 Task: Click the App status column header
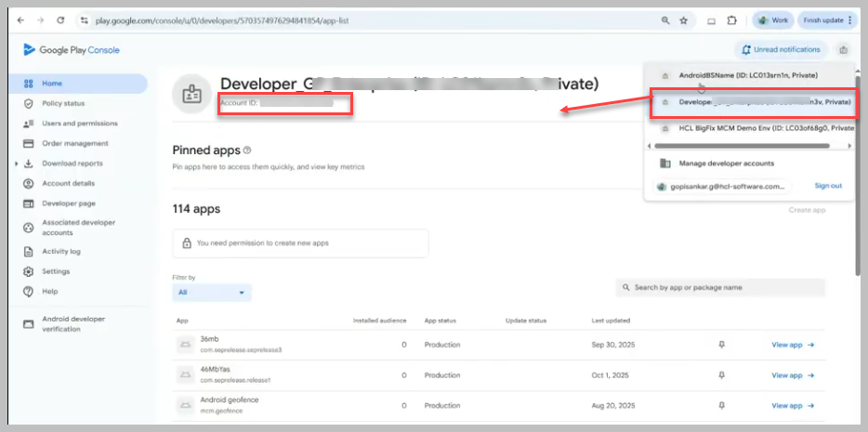click(x=441, y=321)
